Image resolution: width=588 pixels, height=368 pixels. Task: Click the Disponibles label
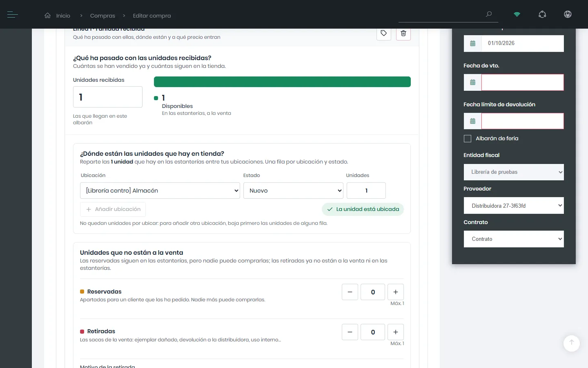point(177,106)
